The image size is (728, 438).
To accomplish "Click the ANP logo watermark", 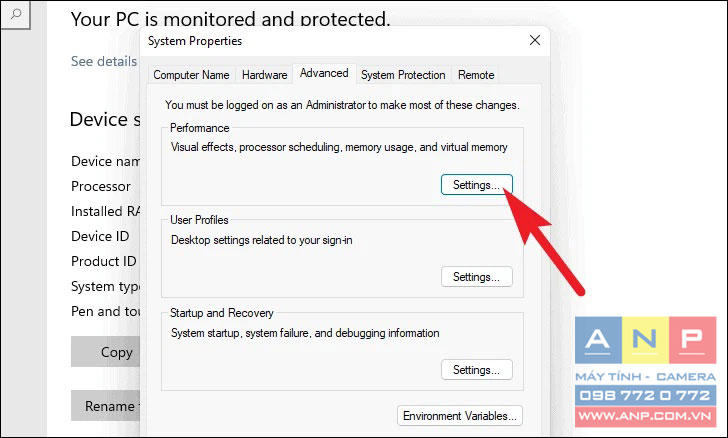I will pyautogui.click(x=645, y=340).
